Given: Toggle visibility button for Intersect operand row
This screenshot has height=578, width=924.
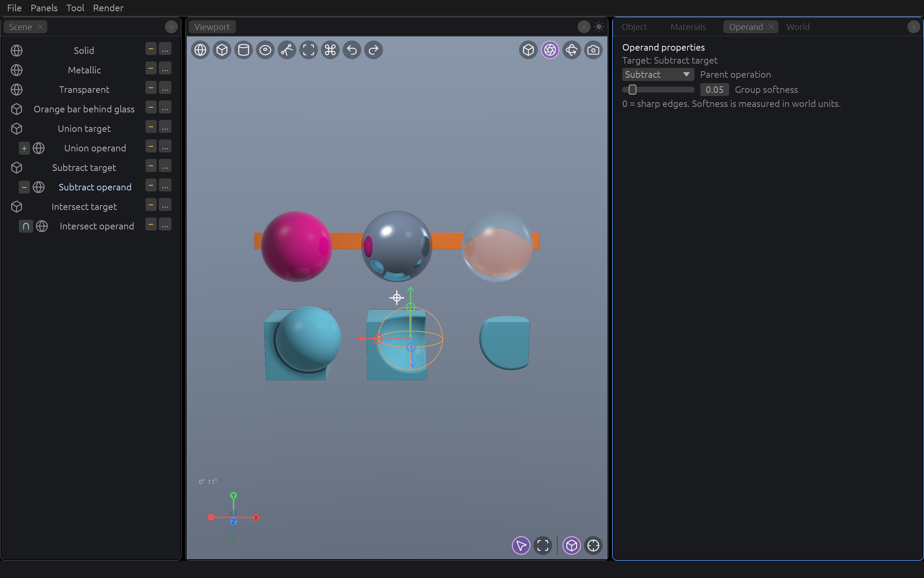Looking at the screenshot, I should coord(151,224).
